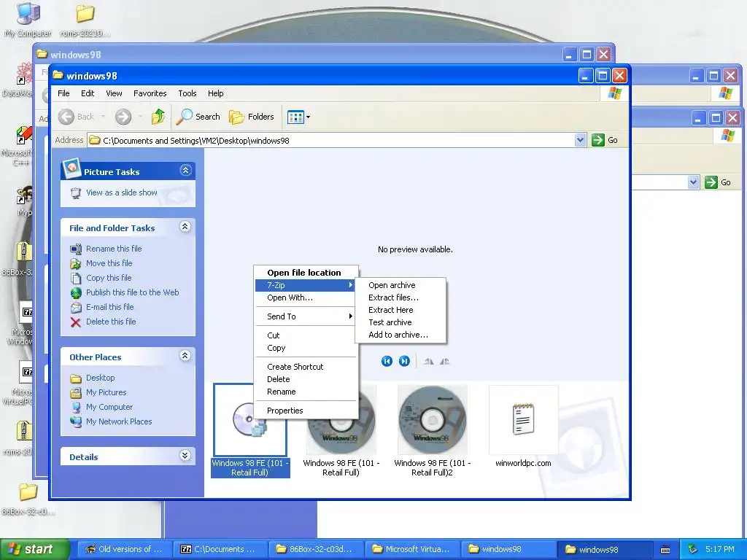Choose Create Shortcut in context menu
Viewport: 747px width, 560px height.
click(306, 367)
